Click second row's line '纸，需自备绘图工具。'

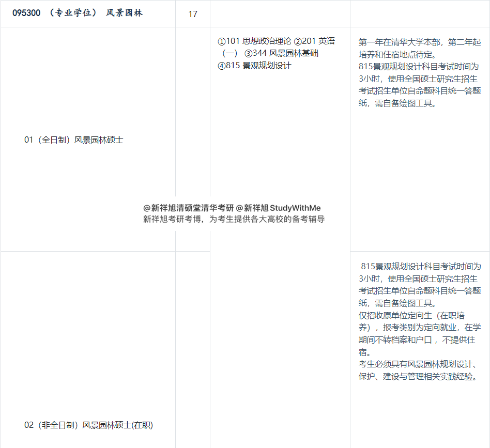point(397,303)
